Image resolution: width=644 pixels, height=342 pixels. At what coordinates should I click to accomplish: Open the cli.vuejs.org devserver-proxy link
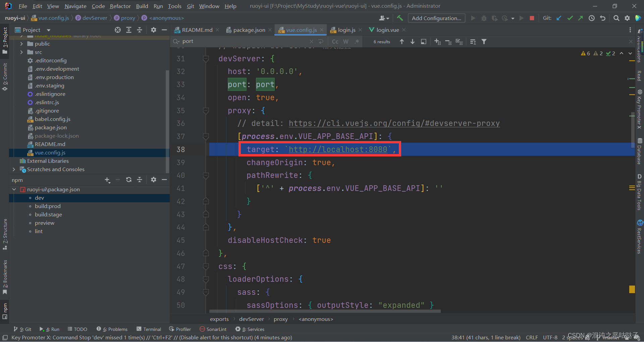394,123
